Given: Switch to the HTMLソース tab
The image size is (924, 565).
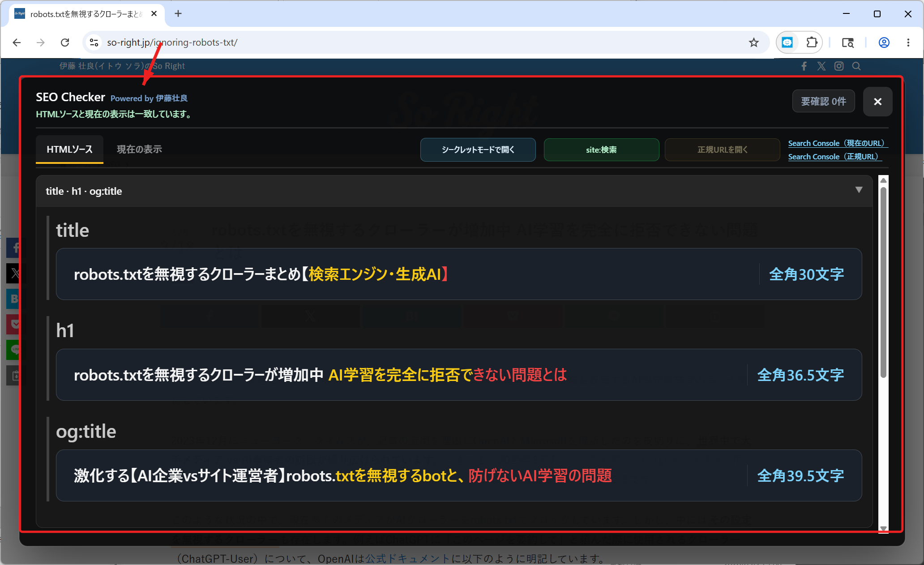Looking at the screenshot, I should [69, 150].
